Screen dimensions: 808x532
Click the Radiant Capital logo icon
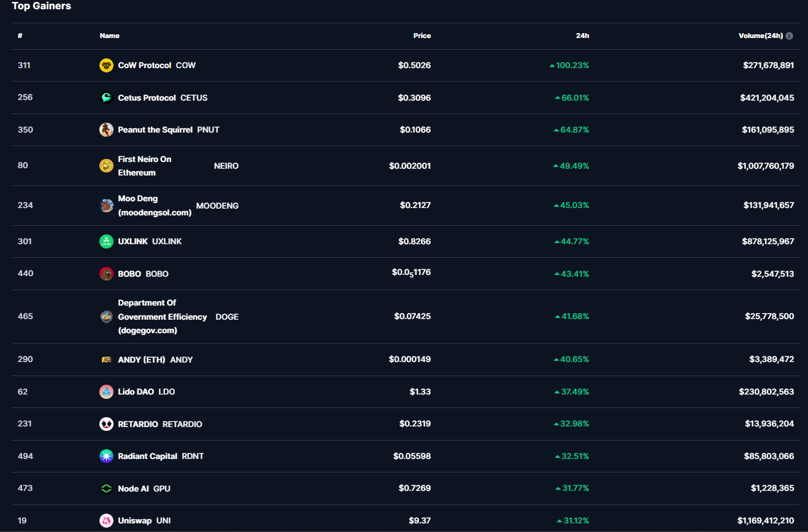106,457
